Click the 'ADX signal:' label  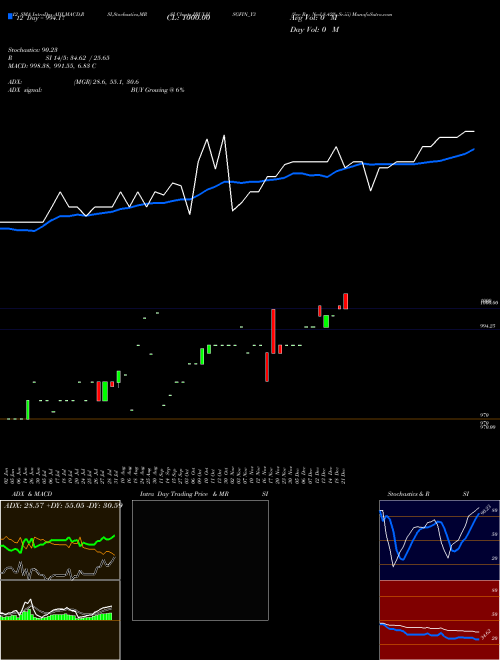tap(25, 90)
